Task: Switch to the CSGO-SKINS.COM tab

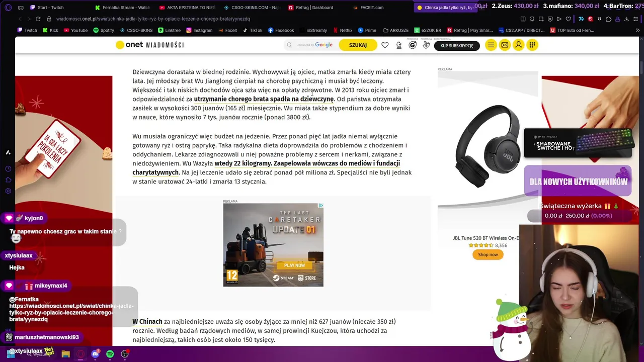Action: pyautogui.click(x=251, y=8)
